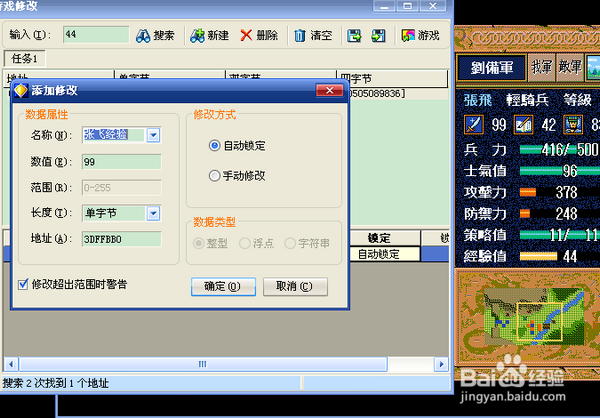The width and height of the screenshot is (600, 418).
Task: Click the 四字节 column header
Action: [x=392, y=78]
